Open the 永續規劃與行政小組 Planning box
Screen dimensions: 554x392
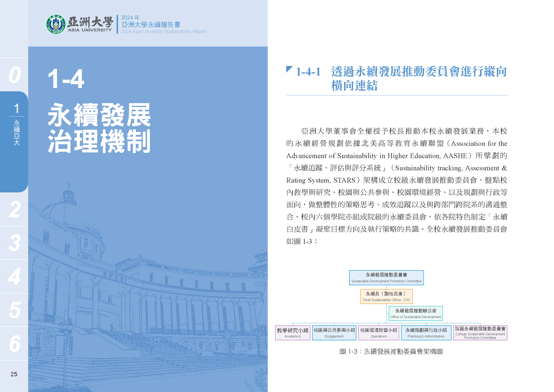coord(426,333)
